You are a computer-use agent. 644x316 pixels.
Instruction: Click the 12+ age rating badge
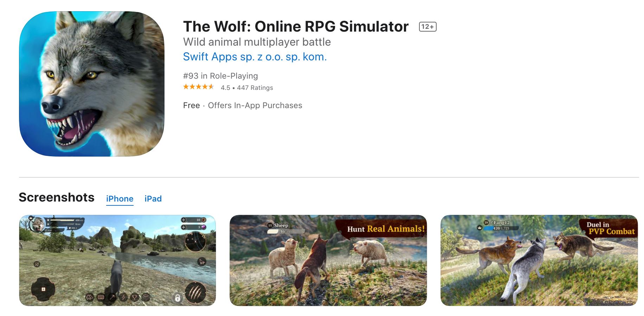tap(427, 27)
